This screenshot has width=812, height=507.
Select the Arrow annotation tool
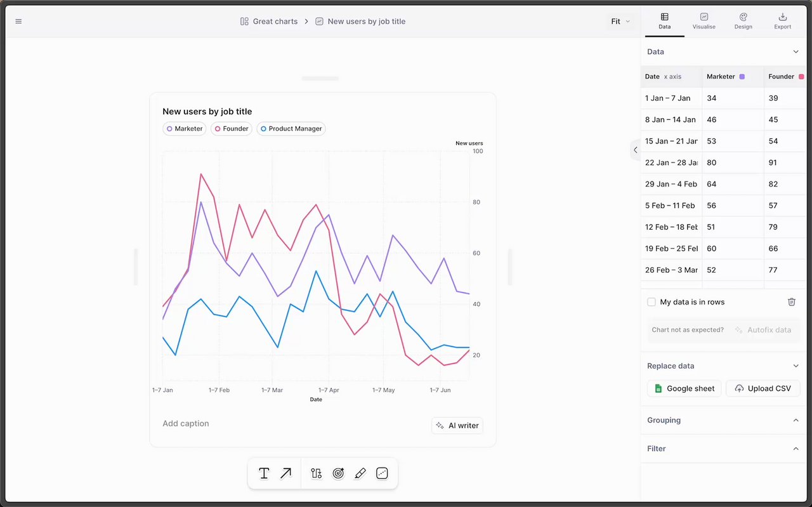286,473
